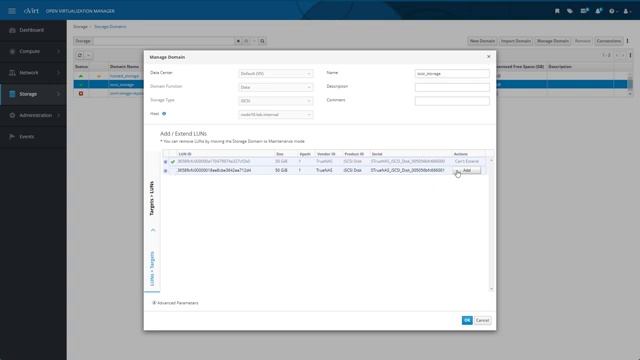Open the tasks list icon in header
This screenshot has width=640, height=360.
pyautogui.click(x=584, y=11)
